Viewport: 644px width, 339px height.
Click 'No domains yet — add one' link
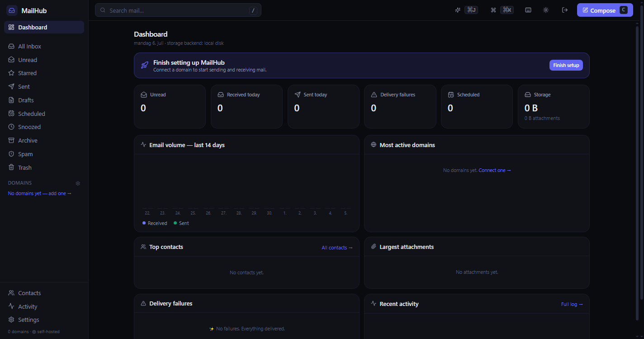click(x=40, y=193)
